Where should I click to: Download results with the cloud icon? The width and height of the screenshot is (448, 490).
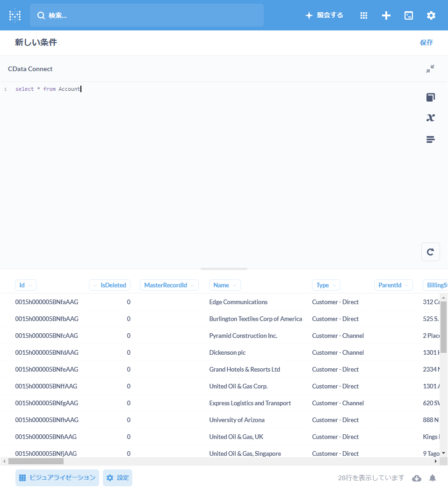[x=417, y=478]
